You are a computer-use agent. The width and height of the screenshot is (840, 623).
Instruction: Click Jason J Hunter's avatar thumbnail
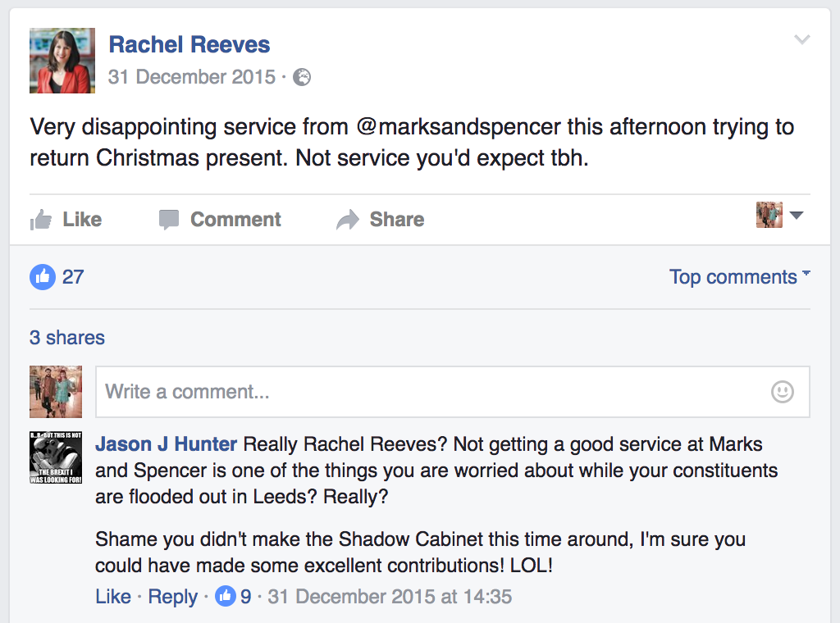[56, 457]
